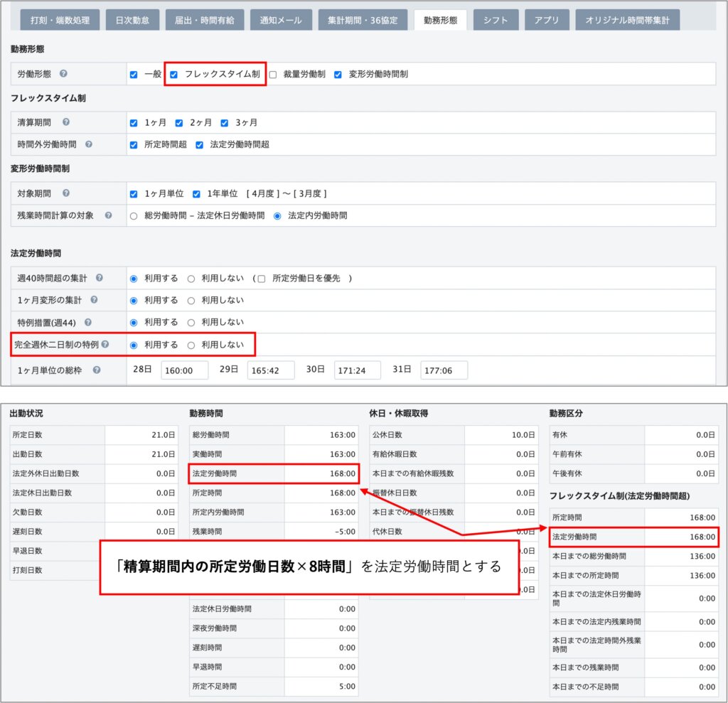Switch to the 打刻・端数処理 tab

[x=60, y=21]
